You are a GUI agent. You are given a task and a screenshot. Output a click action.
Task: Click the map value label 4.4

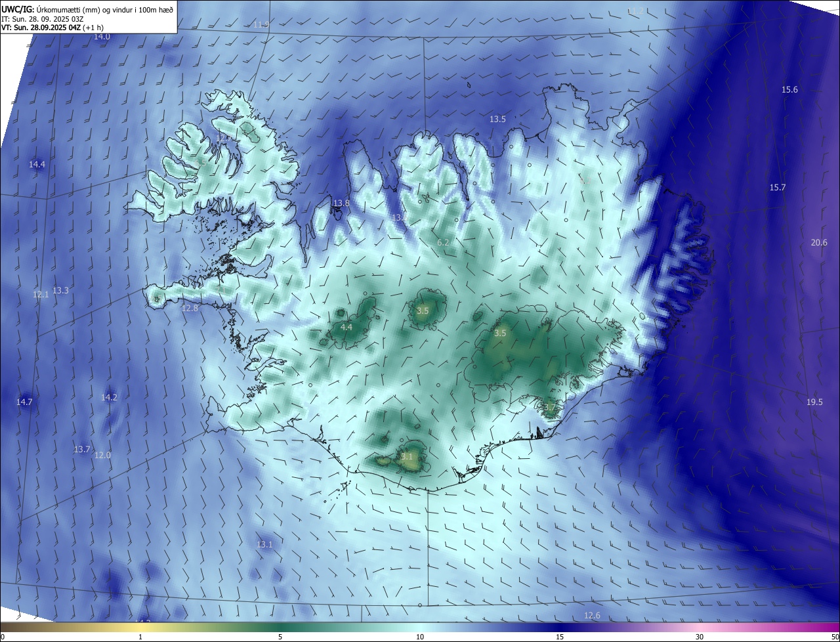point(346,327)
